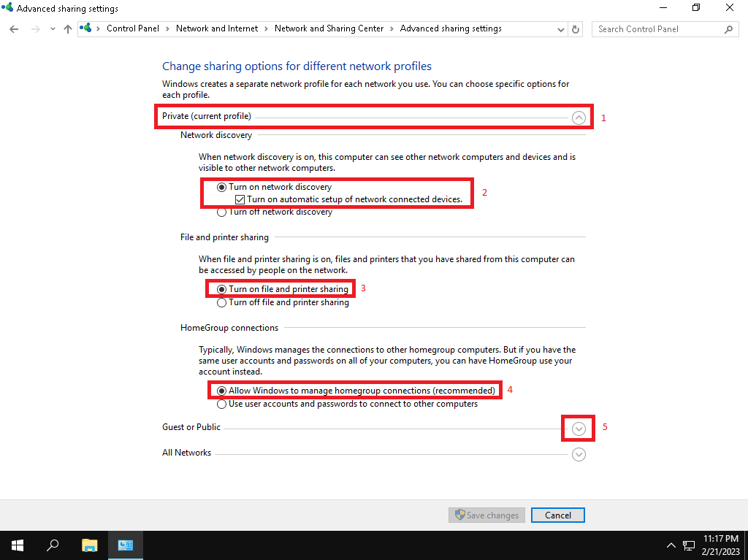
Task: Click the Cancel button
Action: 557,515
